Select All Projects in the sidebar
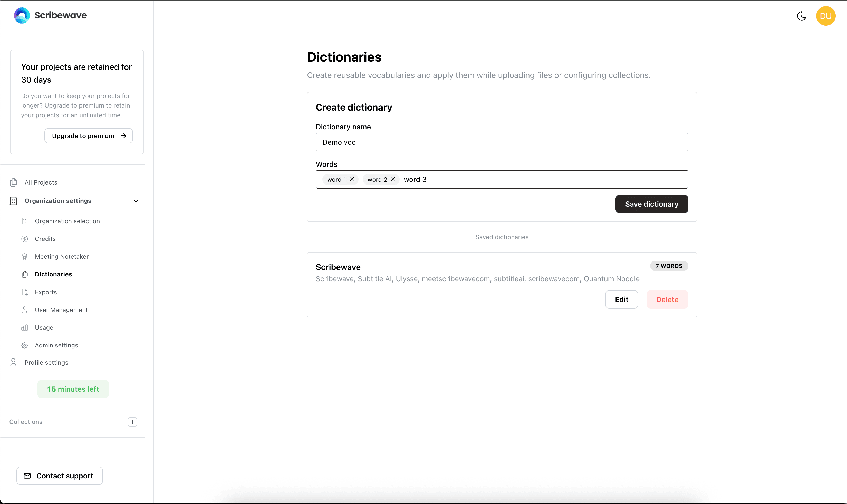This screenshot has height=504, width=847. point(41,182)
